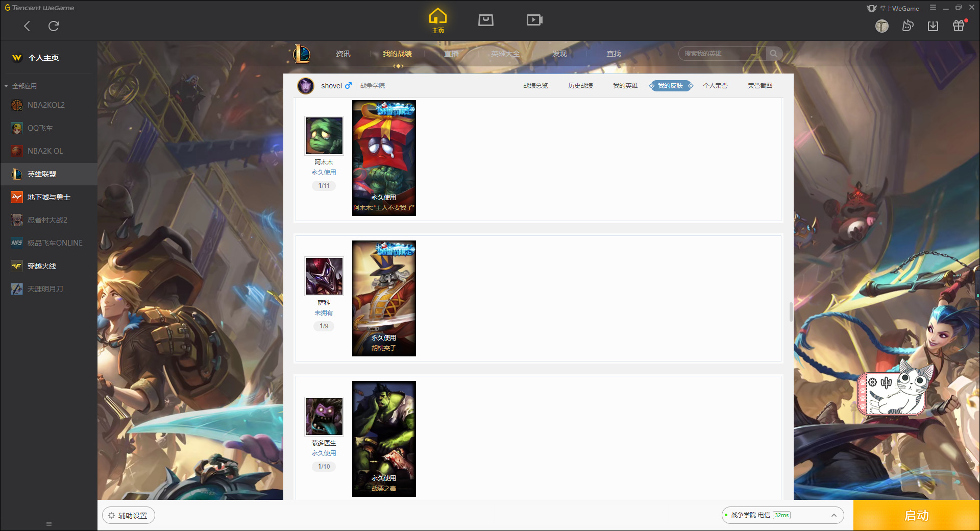Click shovel's profile avatar

(x=306, y=86)
